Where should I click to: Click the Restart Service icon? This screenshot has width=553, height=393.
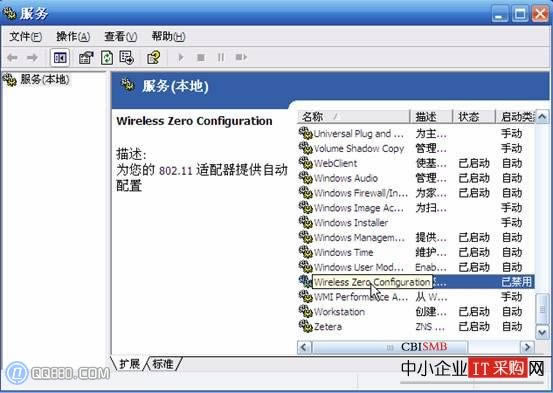pos(241,57)
